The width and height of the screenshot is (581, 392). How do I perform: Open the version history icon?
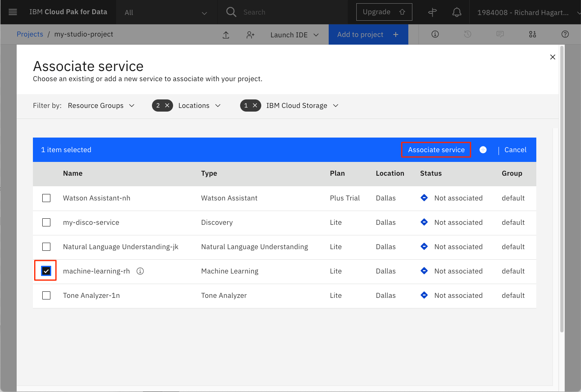[468, 34]
